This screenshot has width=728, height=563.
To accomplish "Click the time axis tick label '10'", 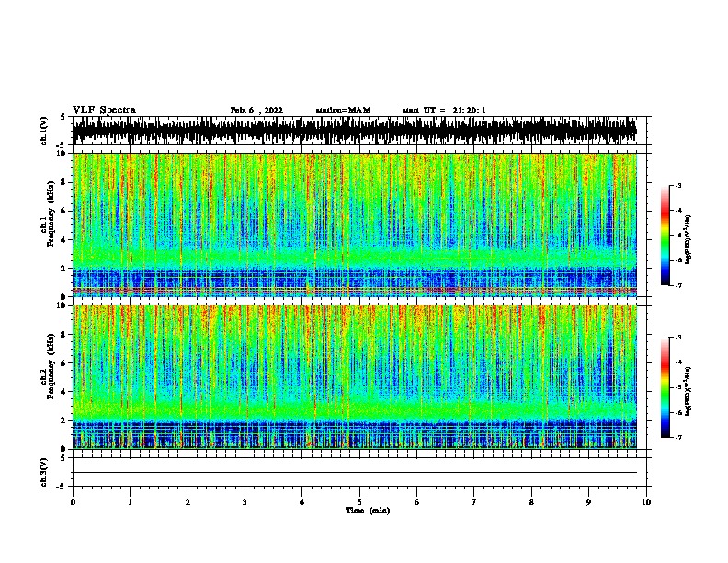I will (x=646, y=502).
